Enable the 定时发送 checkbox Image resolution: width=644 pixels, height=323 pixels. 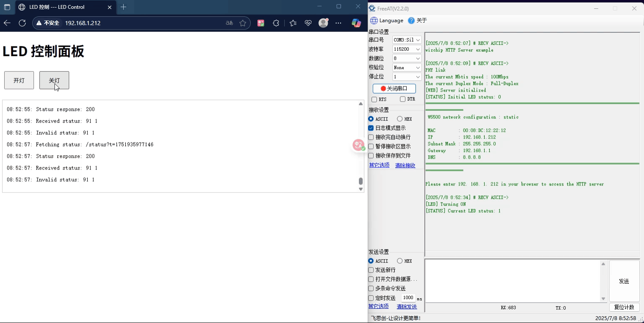coord(371,298)
